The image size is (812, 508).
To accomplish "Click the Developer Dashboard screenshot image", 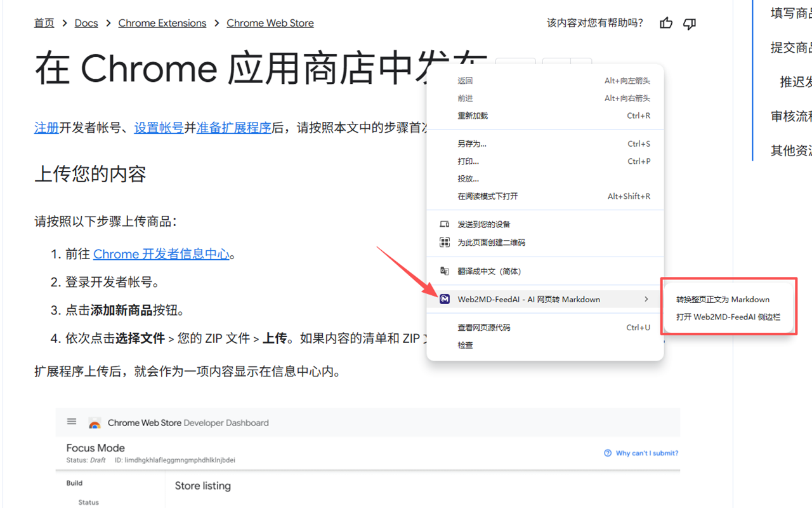I will point(368,458).
